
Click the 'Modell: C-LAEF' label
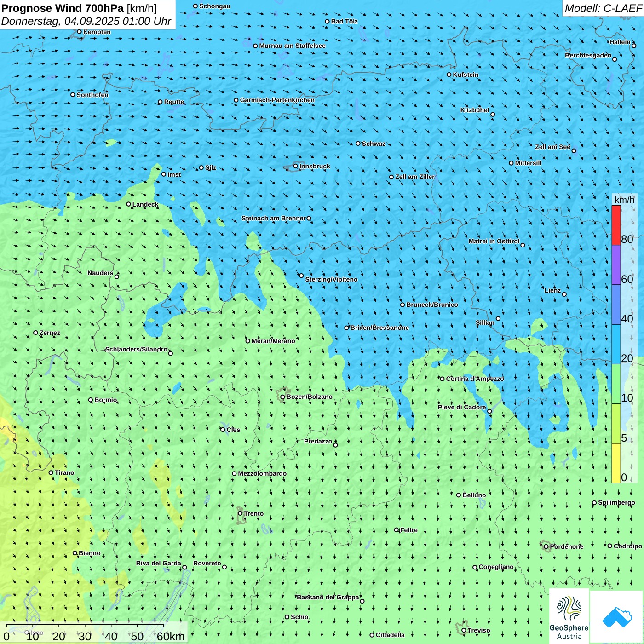tap(603, 8)
